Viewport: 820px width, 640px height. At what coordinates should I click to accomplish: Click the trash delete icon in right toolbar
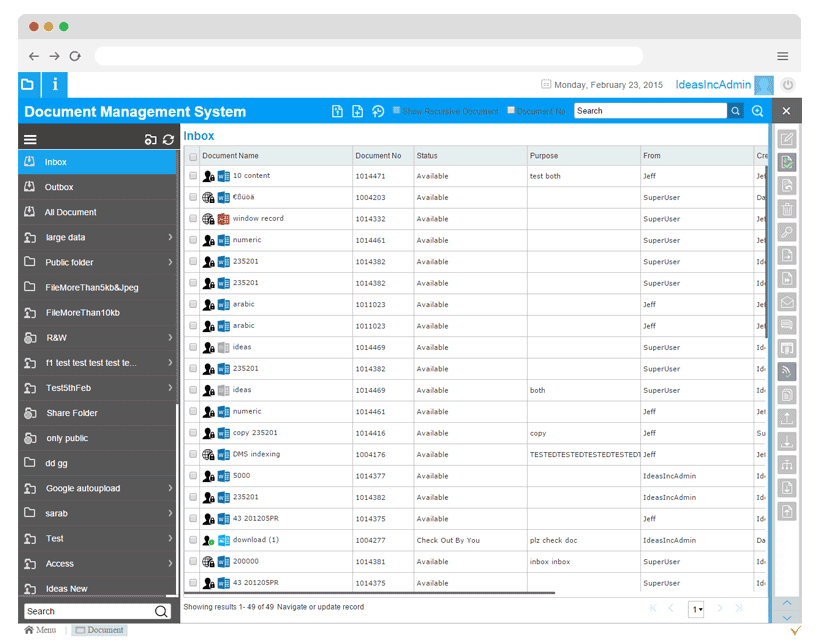(787, 209)
